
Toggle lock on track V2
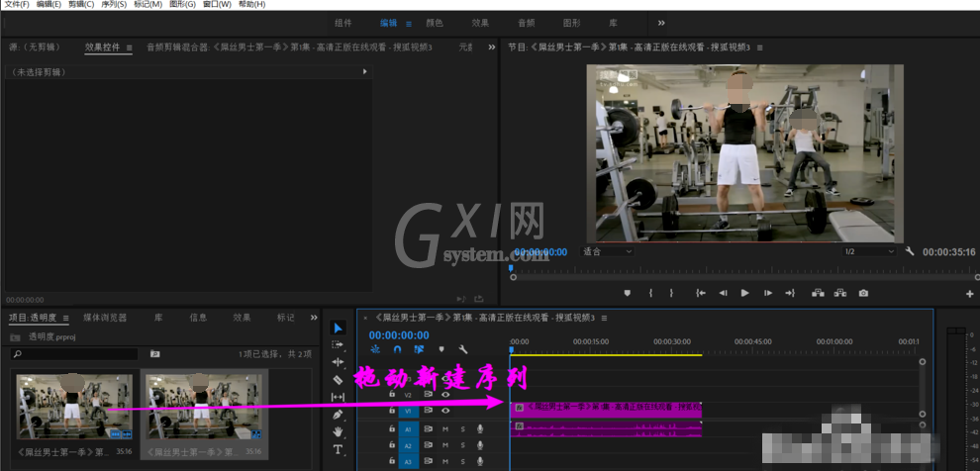391,395
